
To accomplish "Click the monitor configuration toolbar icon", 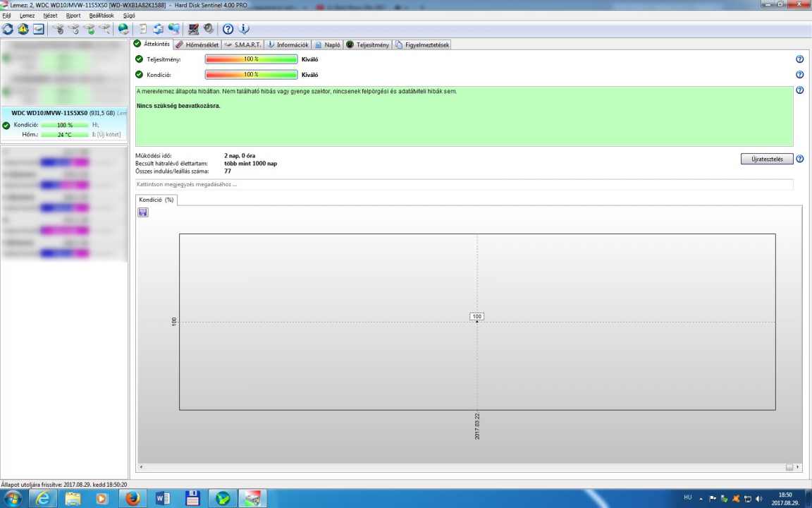I will click(193, 29).
